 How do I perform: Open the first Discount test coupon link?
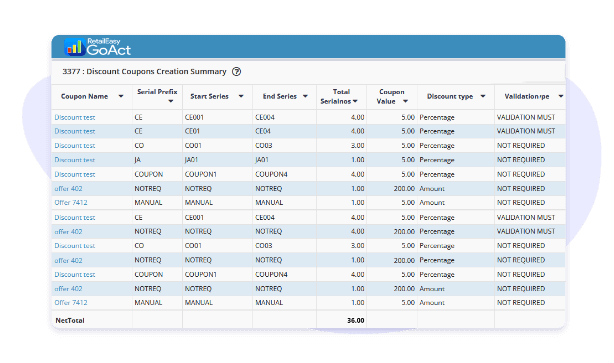pyautogui.click(x=75, y=117)
